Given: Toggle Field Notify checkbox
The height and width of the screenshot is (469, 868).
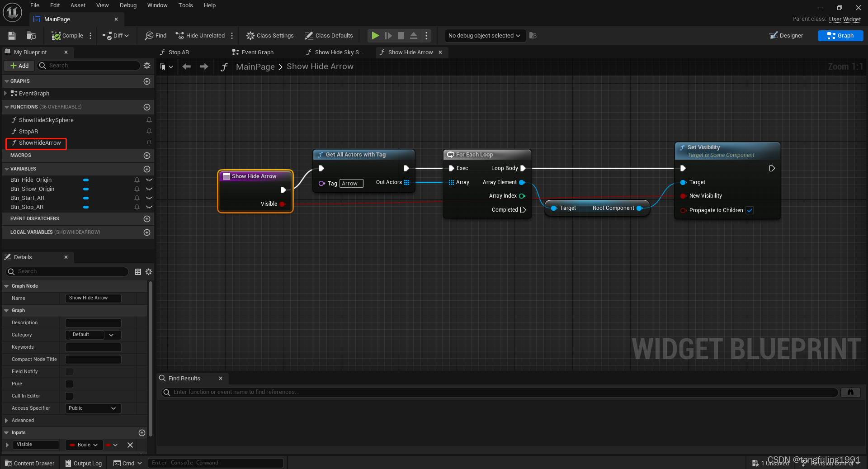Looking at the screenshot, I should (69, 372).
